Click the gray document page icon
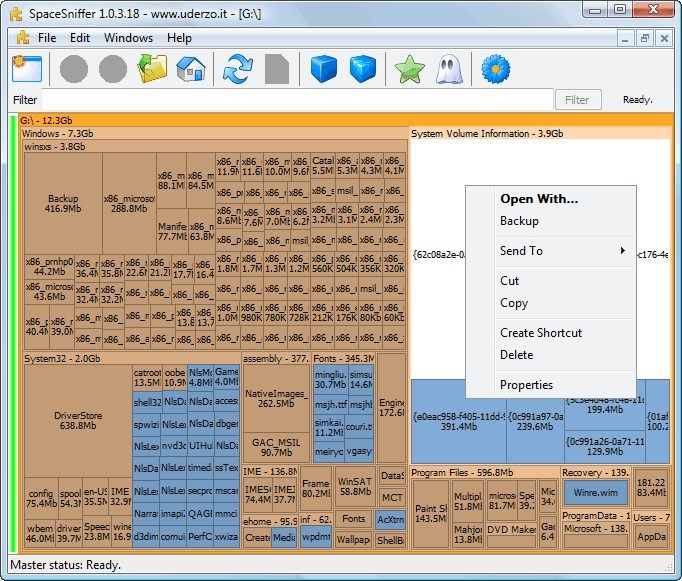The image size is (682, 581). [x=277, y=69]
